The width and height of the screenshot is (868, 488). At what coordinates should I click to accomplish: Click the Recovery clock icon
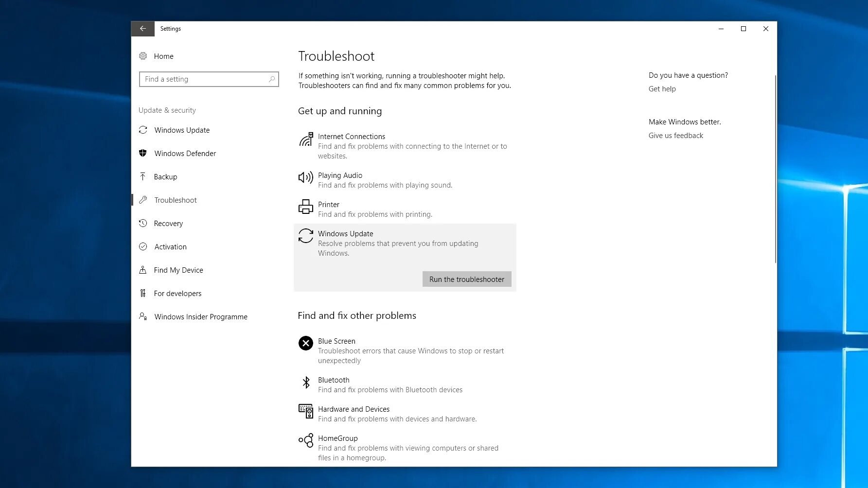click(143, 223)
